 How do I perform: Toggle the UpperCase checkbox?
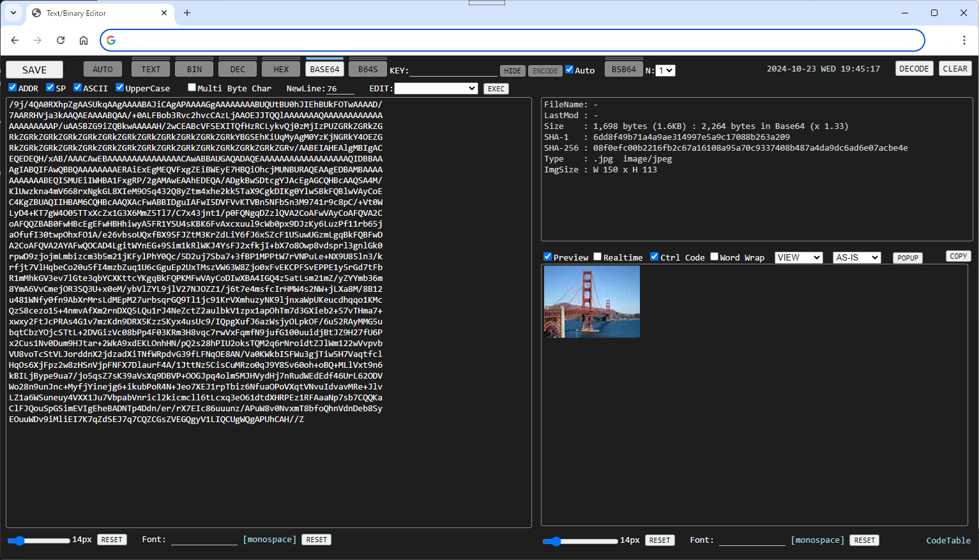[119, 87]
